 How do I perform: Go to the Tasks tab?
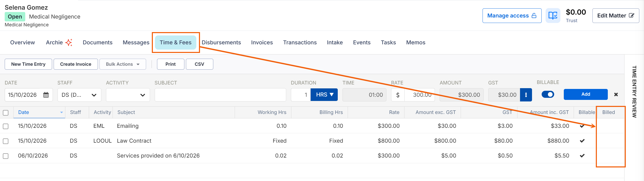[x=388, y=43]
